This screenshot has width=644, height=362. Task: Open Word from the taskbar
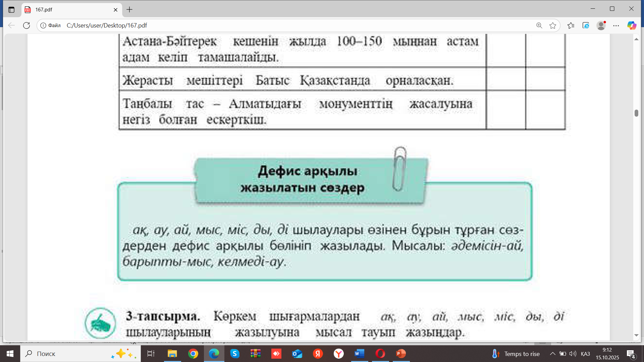coord(359,354)
